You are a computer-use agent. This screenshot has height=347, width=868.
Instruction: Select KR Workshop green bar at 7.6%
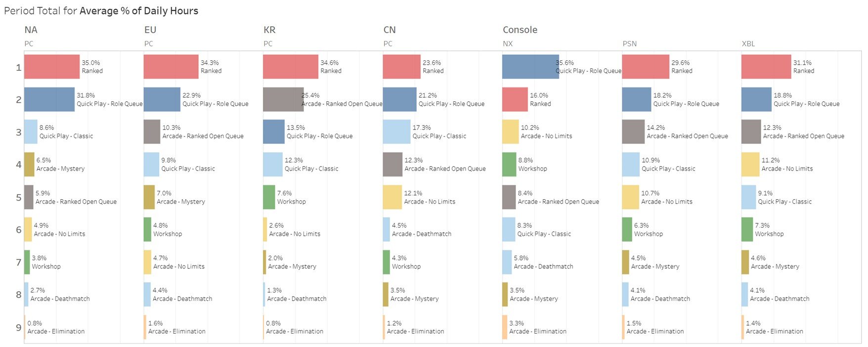click(269, 197)
